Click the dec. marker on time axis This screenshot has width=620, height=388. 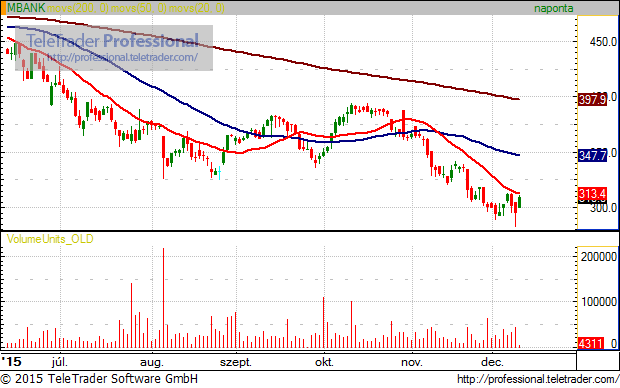click(x=492, y=362)
